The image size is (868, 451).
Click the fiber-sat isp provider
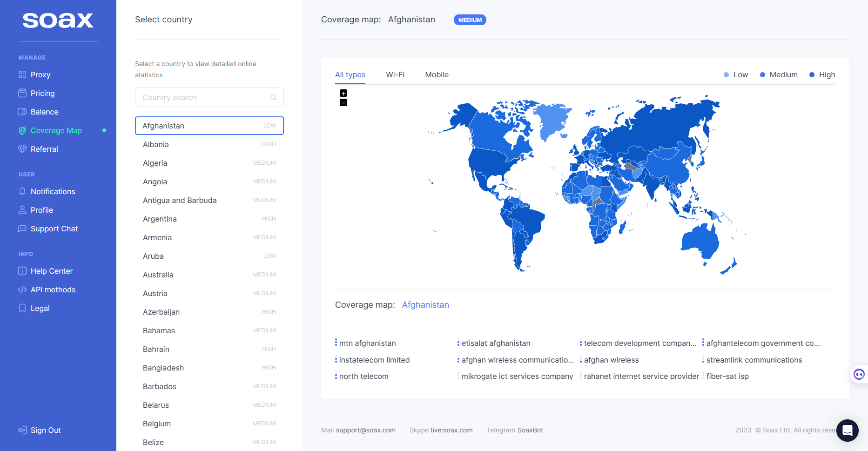click(727, 376)
